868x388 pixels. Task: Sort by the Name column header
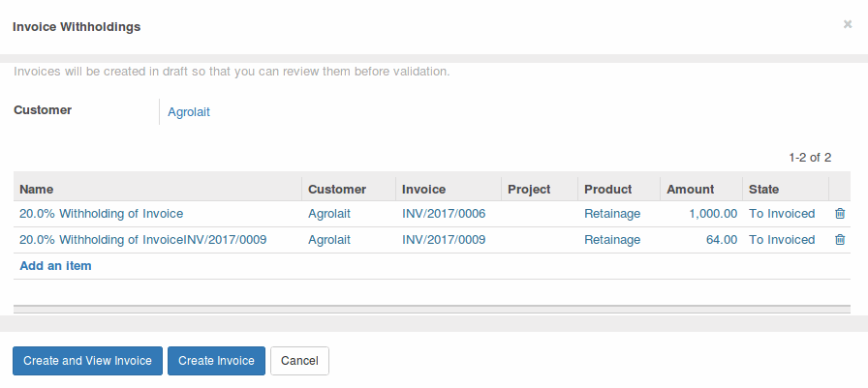158,189
